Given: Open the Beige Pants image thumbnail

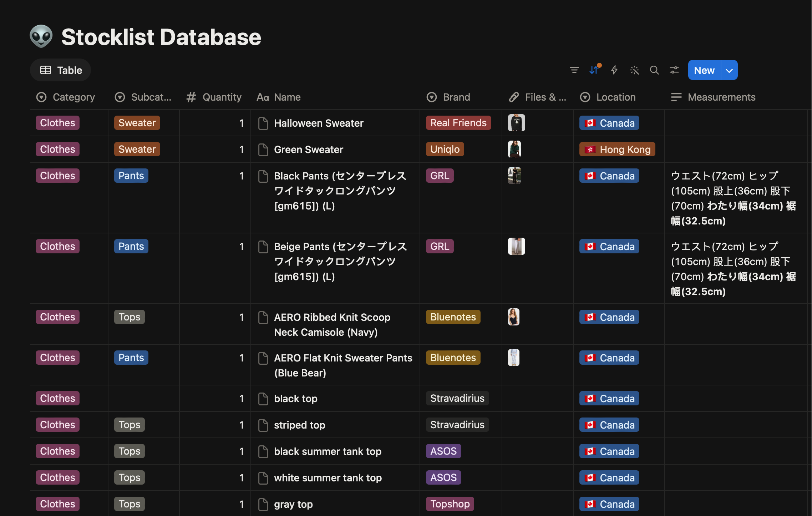Looking at the screenshot, I should click(516, 246).
